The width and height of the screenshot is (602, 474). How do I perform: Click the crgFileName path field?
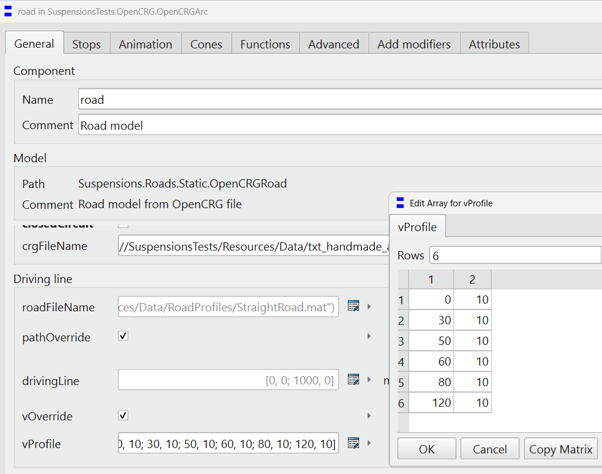pyautogui.click(x=253, y=246)
